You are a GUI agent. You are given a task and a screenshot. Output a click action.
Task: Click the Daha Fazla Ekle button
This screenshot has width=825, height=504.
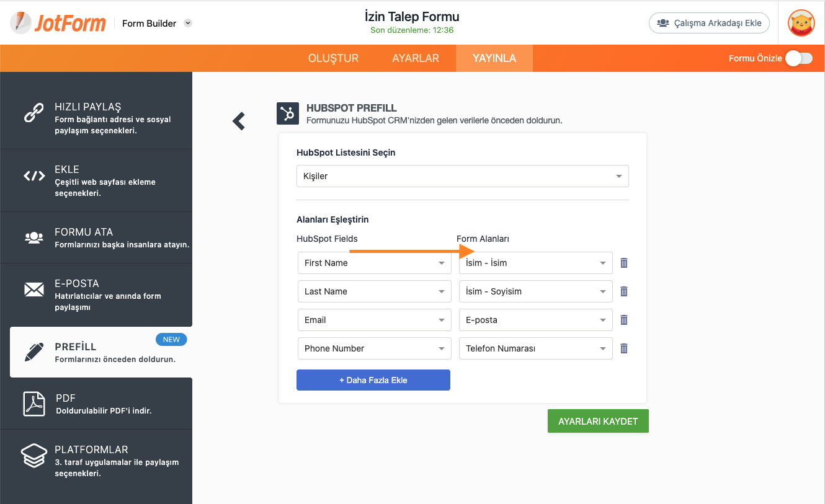coord(373,380)
